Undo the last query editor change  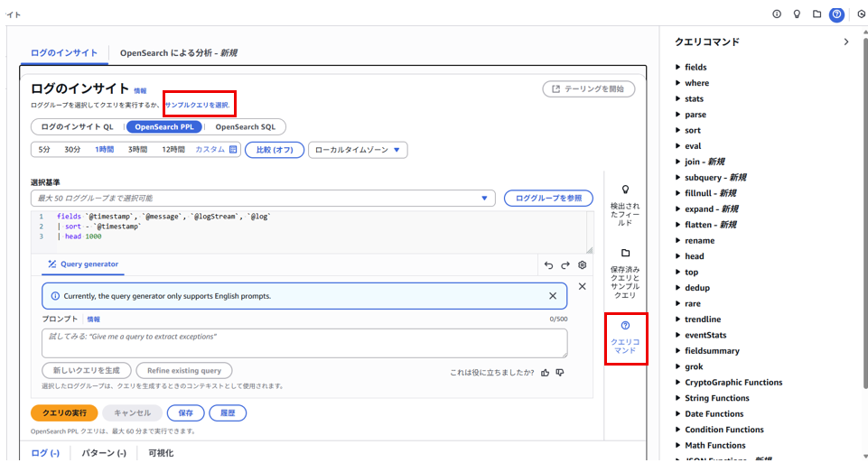(x=548, y=265)
